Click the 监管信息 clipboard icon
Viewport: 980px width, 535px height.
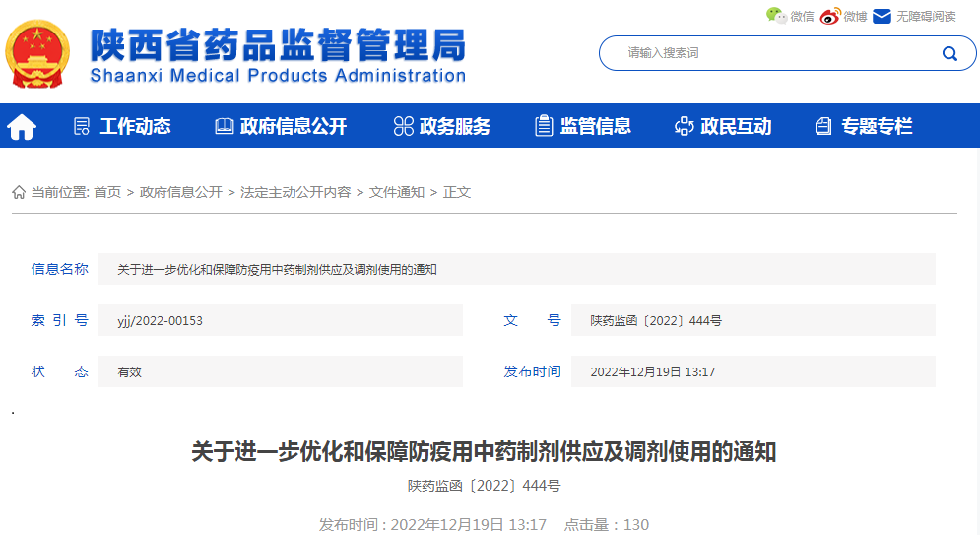click(544, 126)
